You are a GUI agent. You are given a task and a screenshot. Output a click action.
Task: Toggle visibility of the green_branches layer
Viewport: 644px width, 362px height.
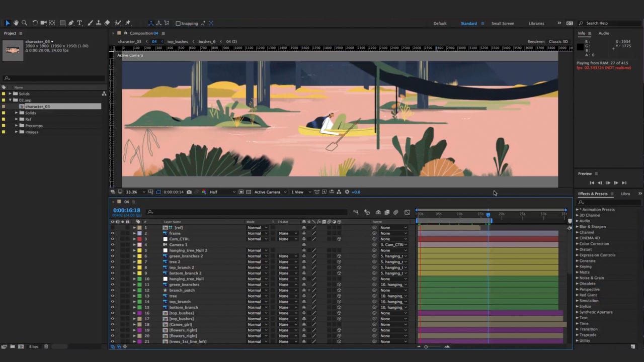(112, 284)
